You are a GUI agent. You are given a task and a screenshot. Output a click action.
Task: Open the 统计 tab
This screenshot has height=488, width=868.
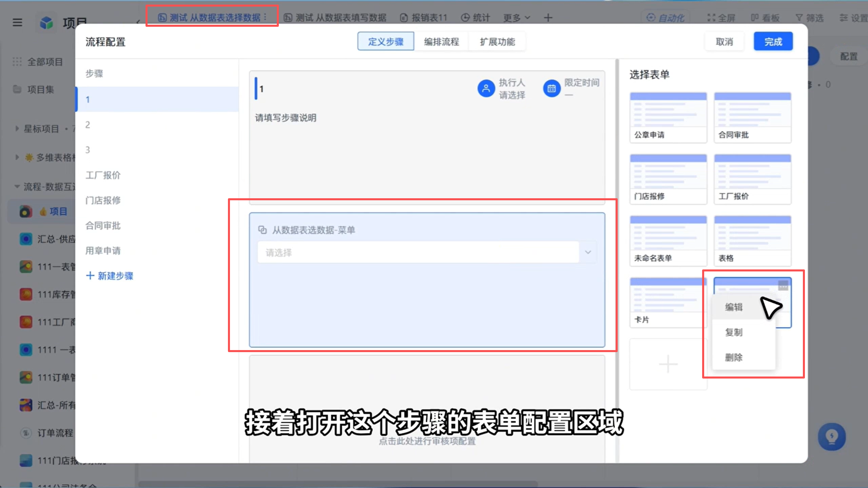(x=476, y=18)
